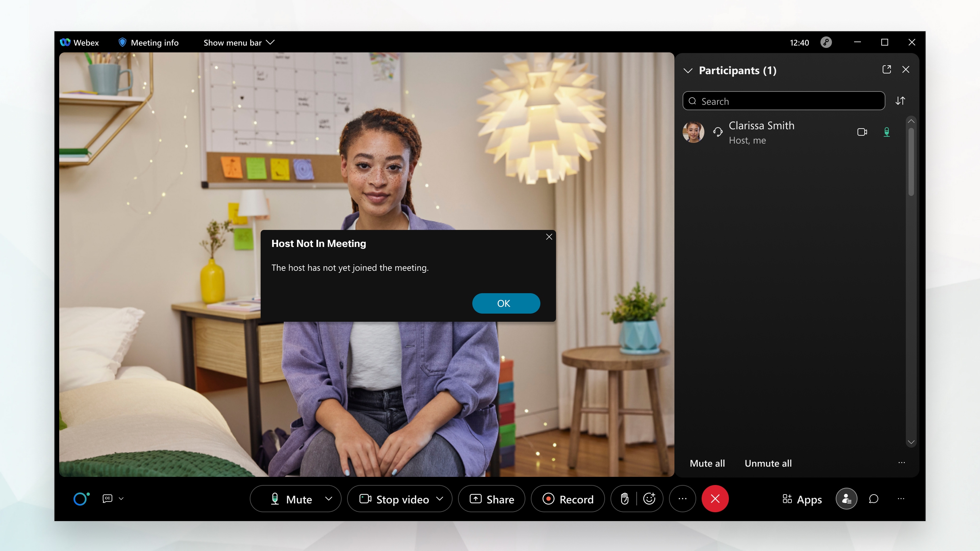Click the Mute microphone button
This screenshot has height=551, width=980.
[291, 499]
